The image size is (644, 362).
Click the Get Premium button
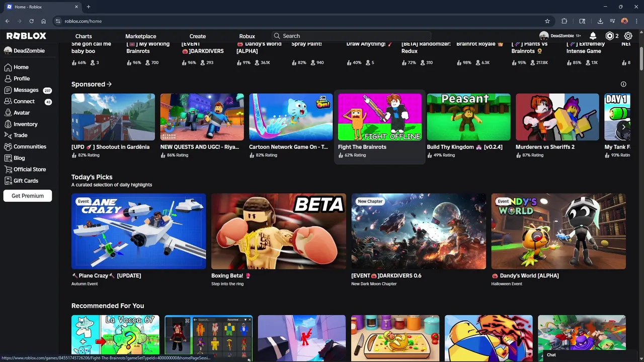28,196
